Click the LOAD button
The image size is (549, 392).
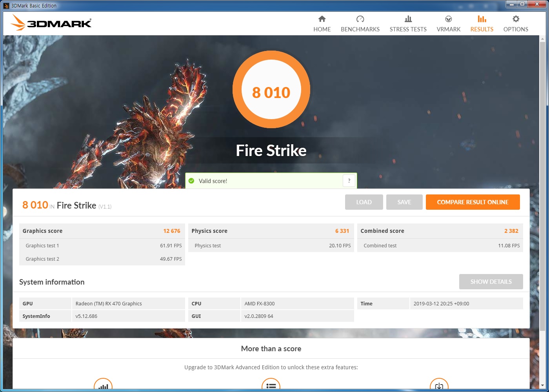(x=364, y=202)
